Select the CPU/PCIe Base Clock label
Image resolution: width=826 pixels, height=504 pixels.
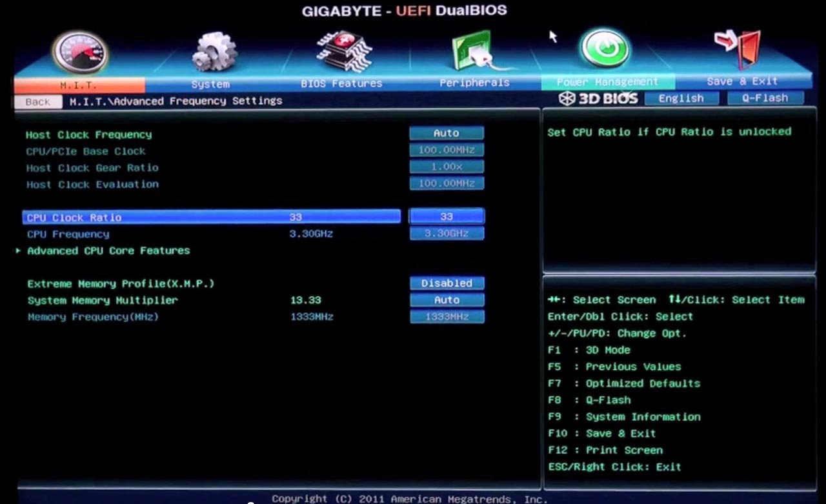[86, 151]
